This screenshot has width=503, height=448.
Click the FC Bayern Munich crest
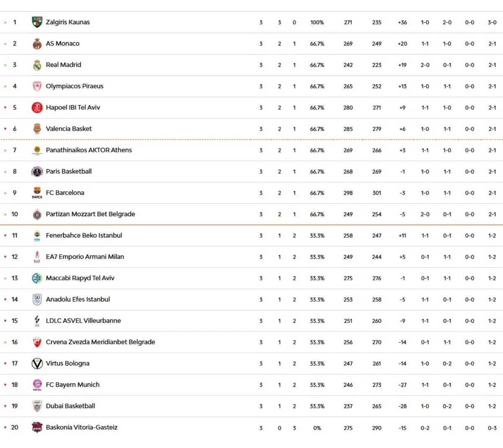pyautogui.click(x=37, y=385)
